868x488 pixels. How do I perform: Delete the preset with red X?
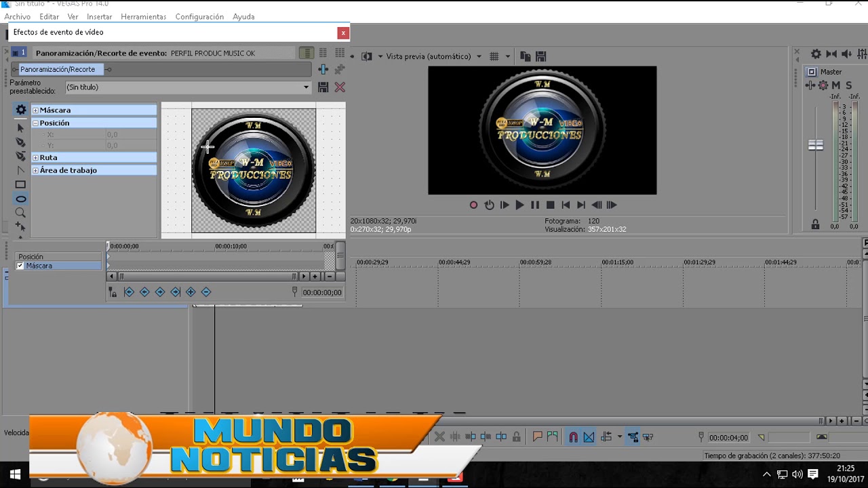click(x=340, y=87)
